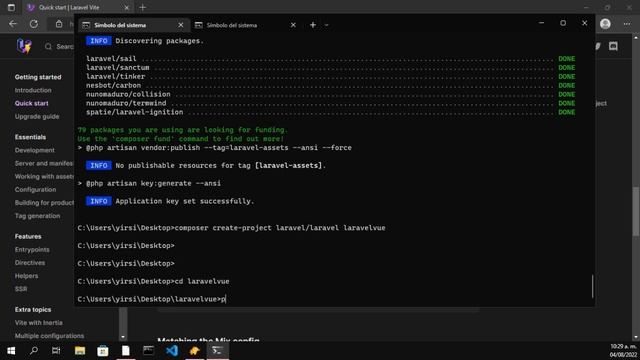Open the white document app on taskbar
This screenshot has height=360, width=640.
pyautogui.click(x=126, y=351)
